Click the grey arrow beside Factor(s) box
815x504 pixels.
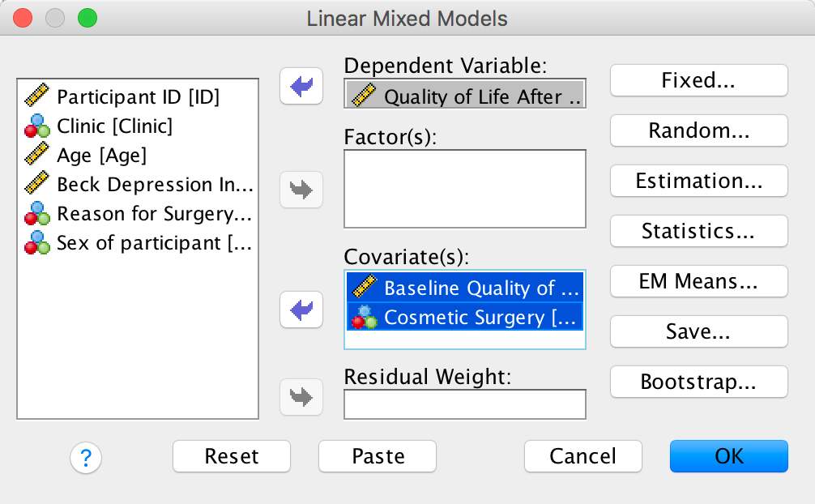click(301, 190)
